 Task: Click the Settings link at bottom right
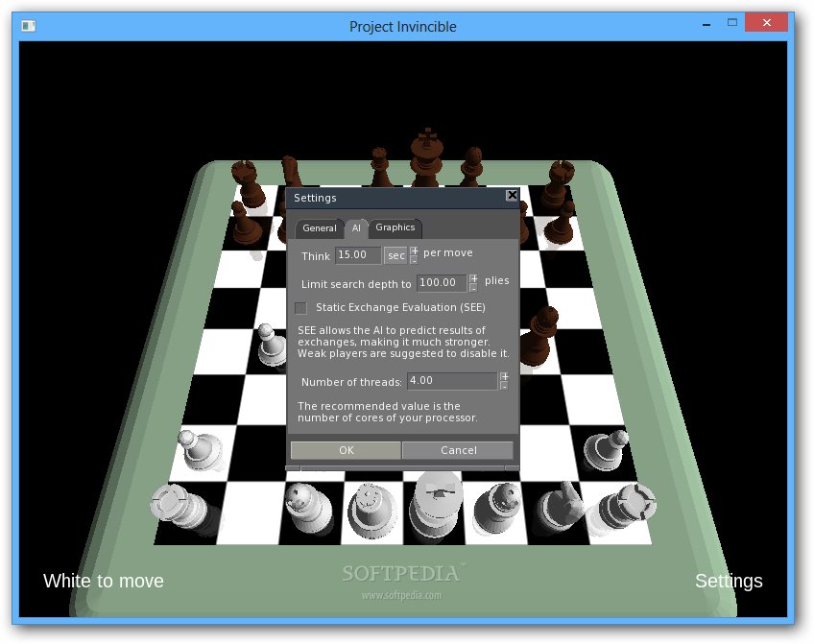(x=729, y=581)
